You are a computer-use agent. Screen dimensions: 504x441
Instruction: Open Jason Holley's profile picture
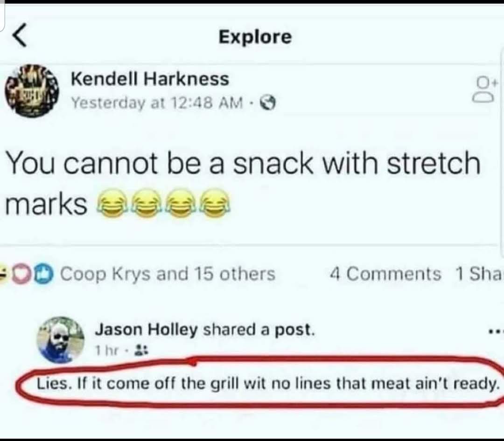tap(60, 339)
